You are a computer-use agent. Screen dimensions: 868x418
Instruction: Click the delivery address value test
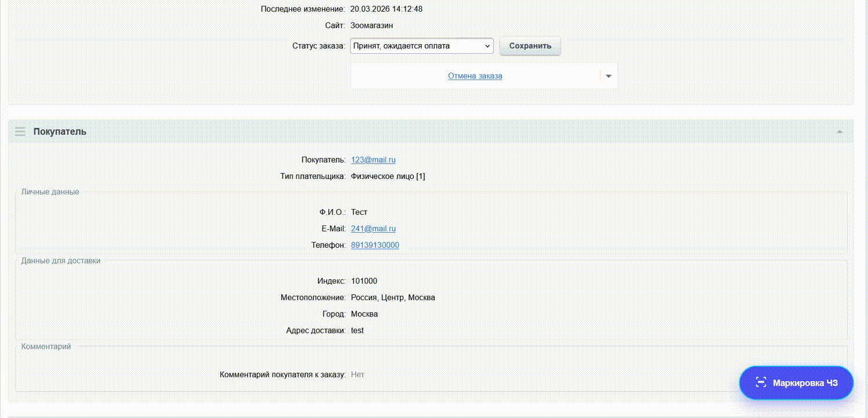click(x=357, y=330)
